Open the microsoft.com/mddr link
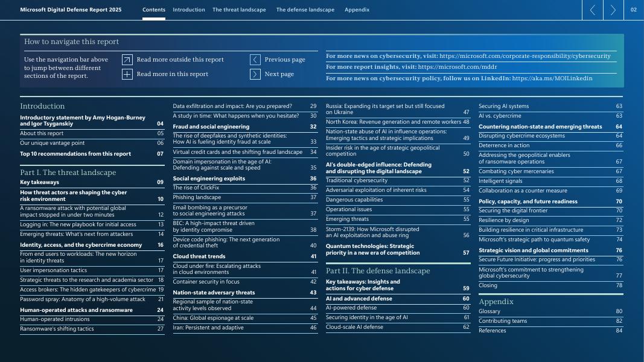Image resolution: width=644 pixels, height=362 pixels. [457, 67]
